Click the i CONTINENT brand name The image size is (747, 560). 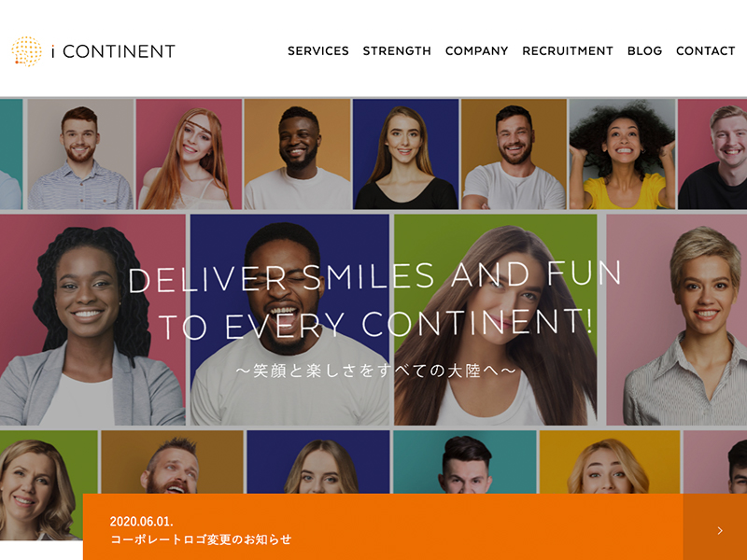click(113, 51)
